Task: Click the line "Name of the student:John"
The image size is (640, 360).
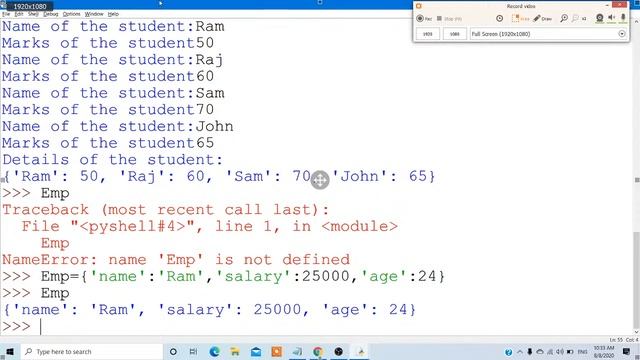Action: tap(118, 126)
